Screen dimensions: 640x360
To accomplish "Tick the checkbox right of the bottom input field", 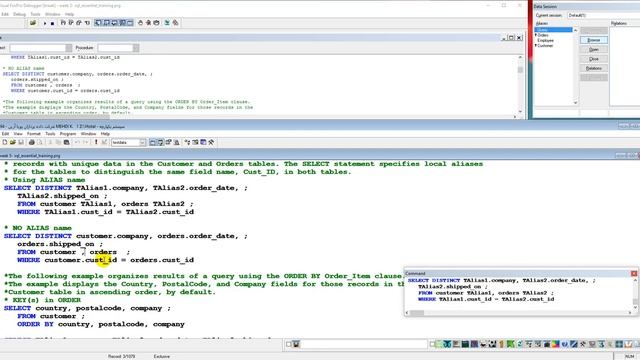I will click(432, 344).
